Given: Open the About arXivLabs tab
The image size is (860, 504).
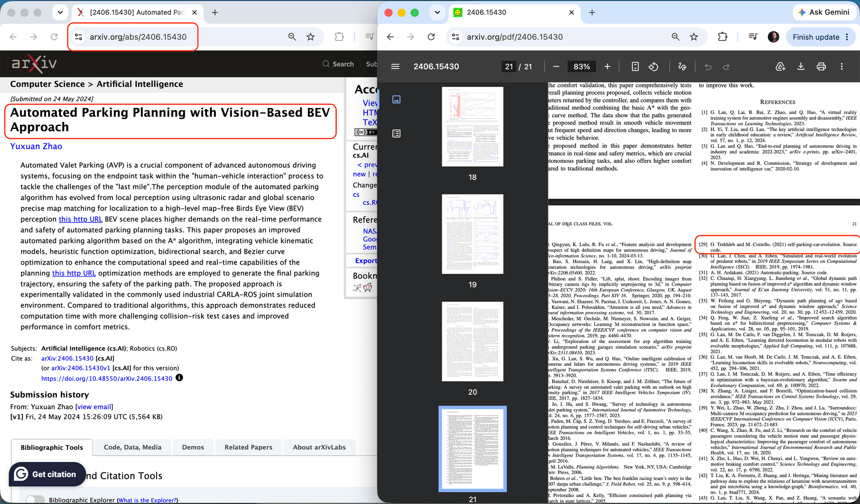Looking at the screenshot, I should (x=319, y=447).
